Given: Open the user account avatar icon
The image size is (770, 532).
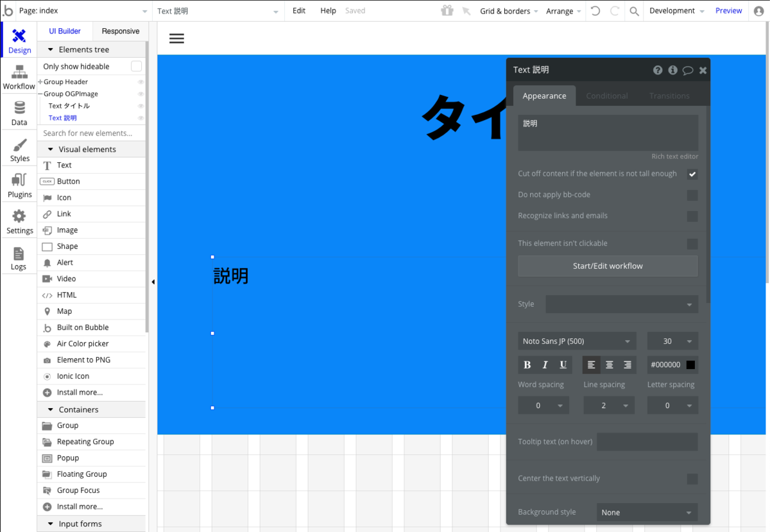Looking at the screenshot, I should tap(759, 11).
